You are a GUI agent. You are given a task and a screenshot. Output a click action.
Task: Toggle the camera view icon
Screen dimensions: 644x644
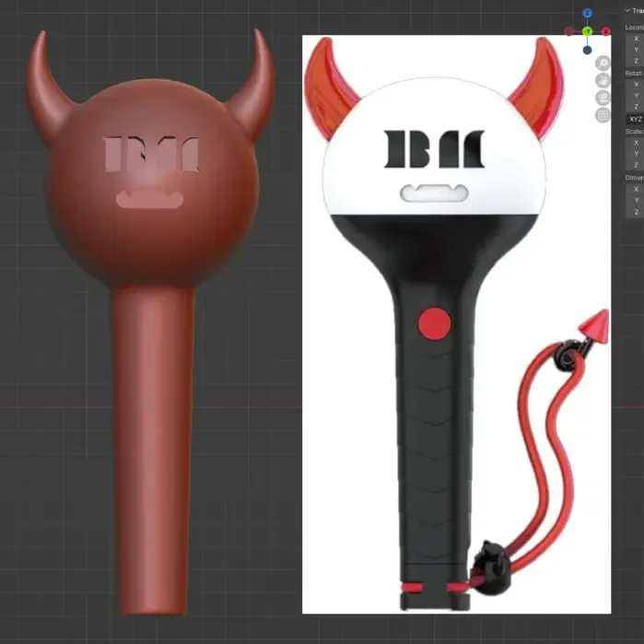[603, 98]
